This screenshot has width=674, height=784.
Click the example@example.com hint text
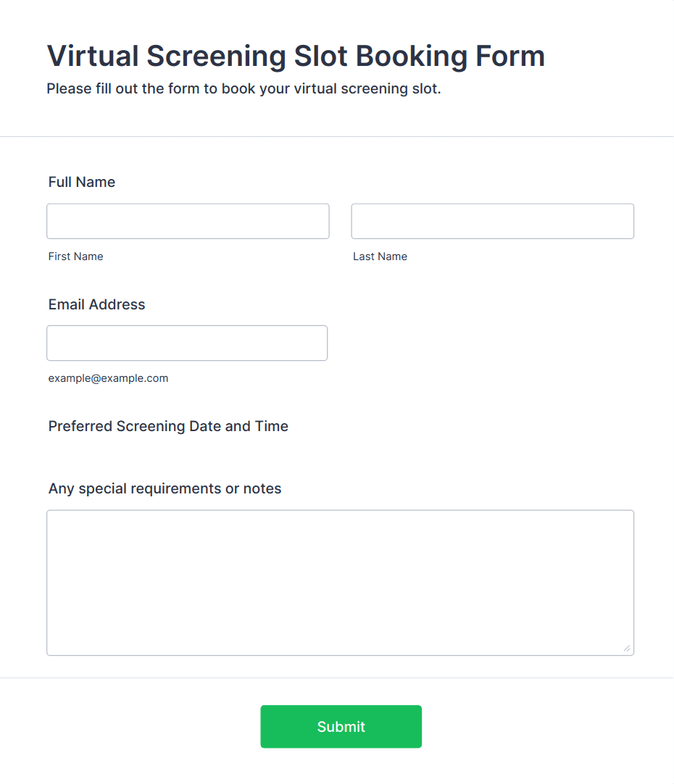(x=108, y=378)
